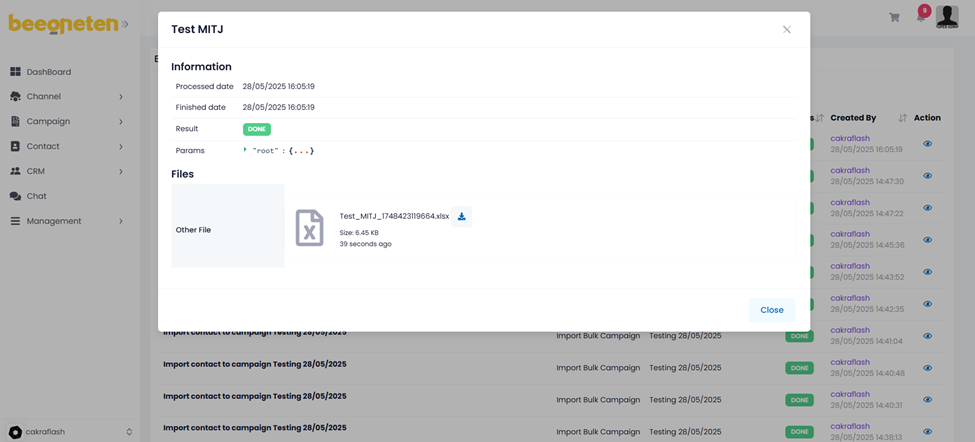Close the Test MITJ dialog with X
975x442 pixels.
(x=786, y=30)
